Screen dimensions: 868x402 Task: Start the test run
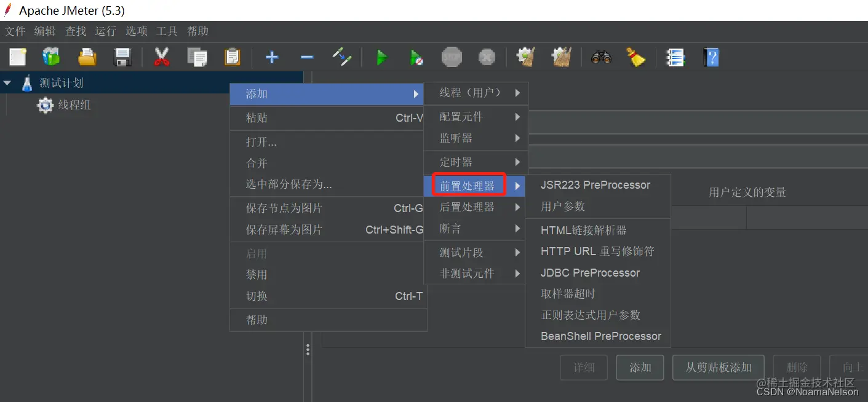382,57
